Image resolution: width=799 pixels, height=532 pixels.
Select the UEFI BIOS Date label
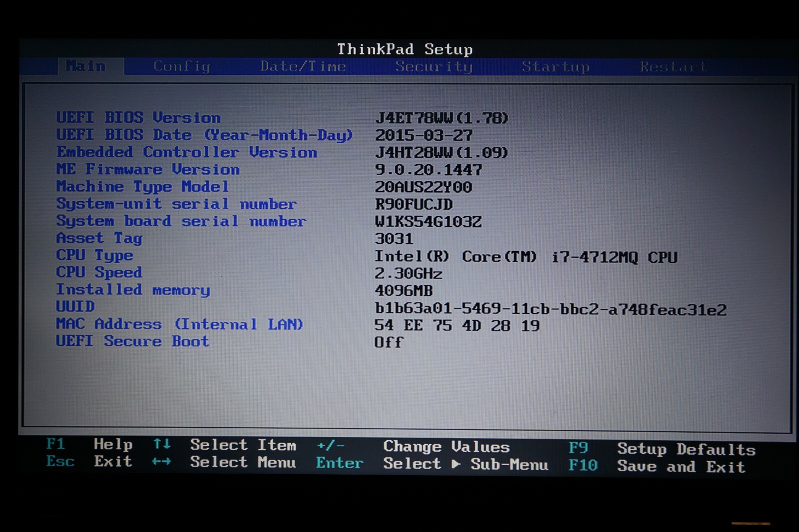click(204, 135)
